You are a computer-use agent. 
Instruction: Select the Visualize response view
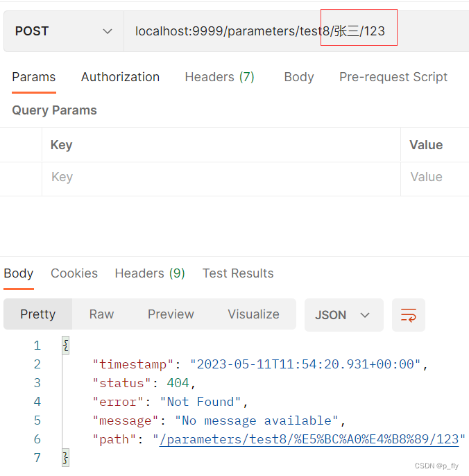tap(253, 314)
